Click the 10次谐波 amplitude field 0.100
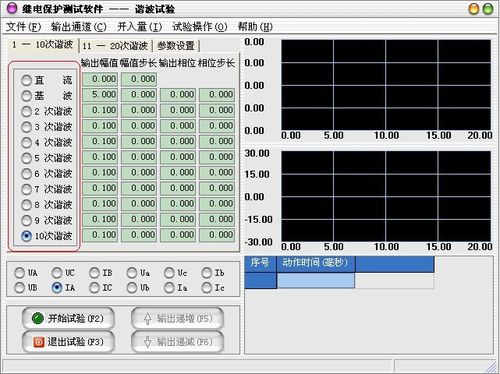Image resolution: width=500 pixels, height=374 pixels. point(100,235)
